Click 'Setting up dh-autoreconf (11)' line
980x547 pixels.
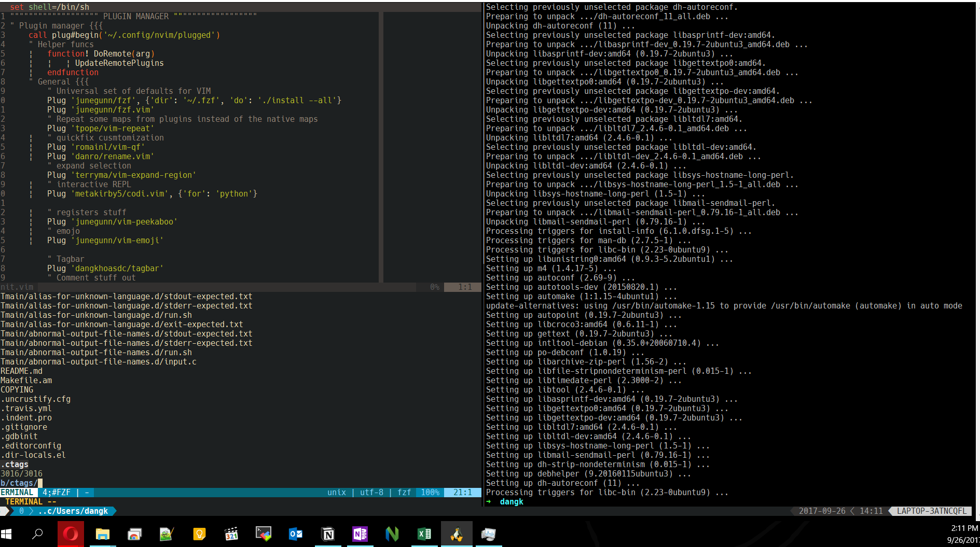[x=562, y=483]
